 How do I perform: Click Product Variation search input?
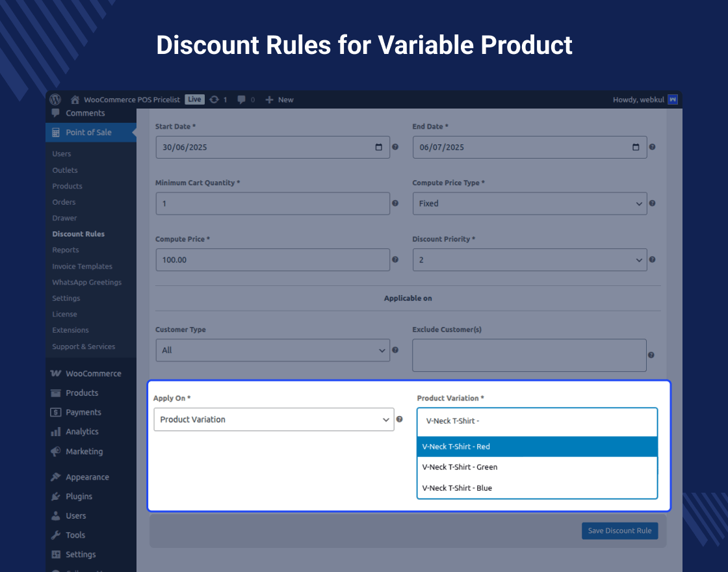537,421
